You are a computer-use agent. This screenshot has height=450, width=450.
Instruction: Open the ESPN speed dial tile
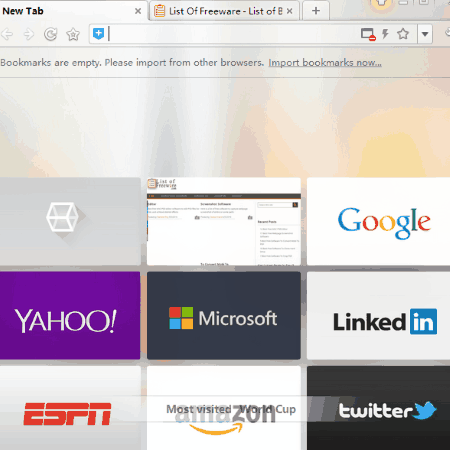(x=70, y=408)
